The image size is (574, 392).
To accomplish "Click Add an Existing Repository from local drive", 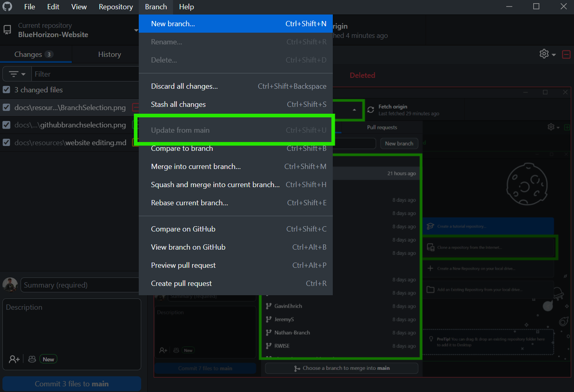I will click(488, 290).
